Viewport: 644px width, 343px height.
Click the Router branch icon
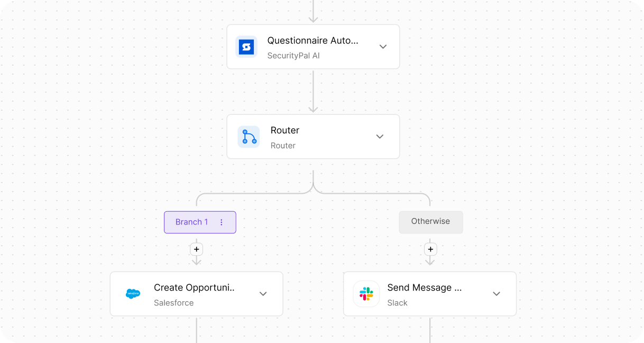click(249, 137)
